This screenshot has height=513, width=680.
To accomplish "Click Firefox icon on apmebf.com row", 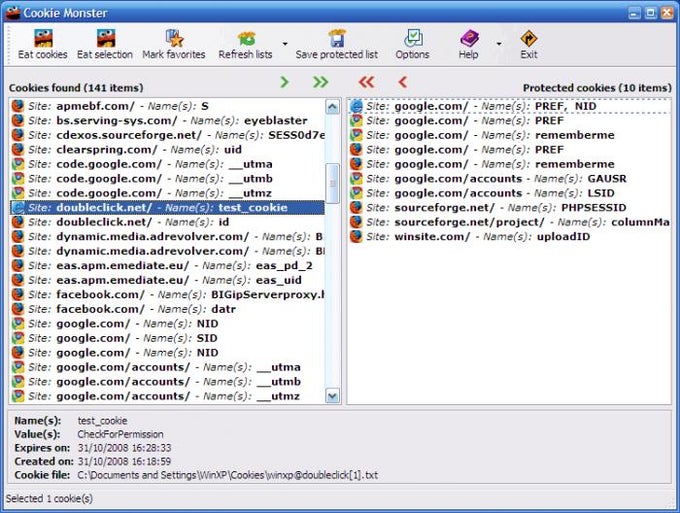I will point(18,106).
